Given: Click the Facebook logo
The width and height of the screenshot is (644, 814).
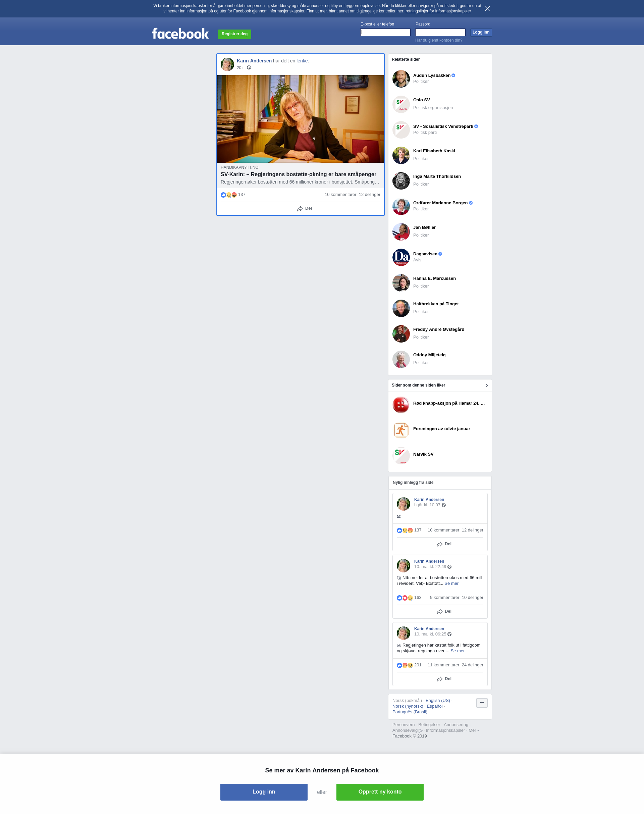Looking at the screenshot, I should point(180,34).
